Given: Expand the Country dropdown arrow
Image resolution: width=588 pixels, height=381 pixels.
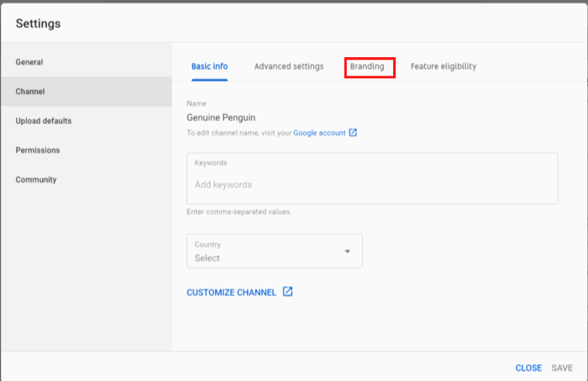Looking at the screenshot, I should tap(348, 251).
